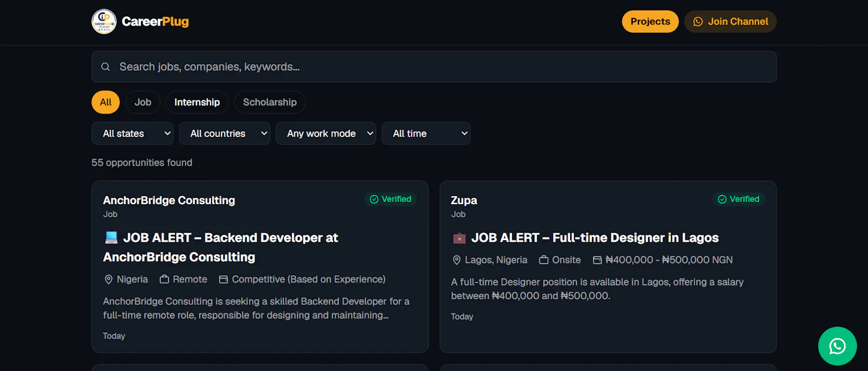
Task: Click the salary icon beside ₦400,000
Action: click(x=597, y=260)
